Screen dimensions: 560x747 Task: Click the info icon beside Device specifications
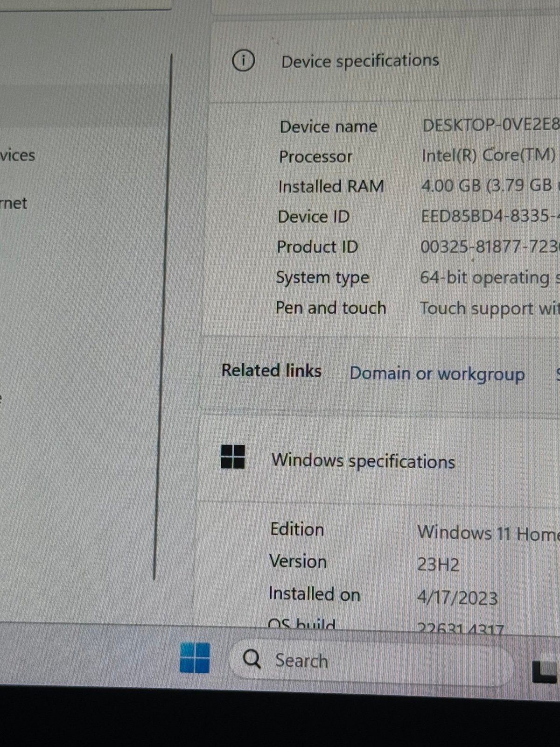click(x=243, y=61)
